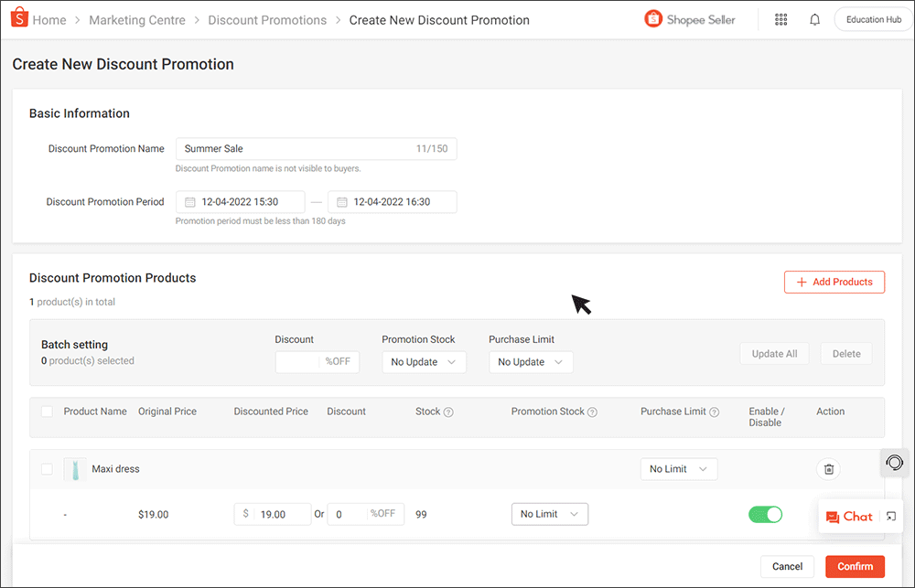The height and width of the screenshot is (588, 915).
Task: Open the batch Purchase Limit dropdown
Action: click(531, 361)
